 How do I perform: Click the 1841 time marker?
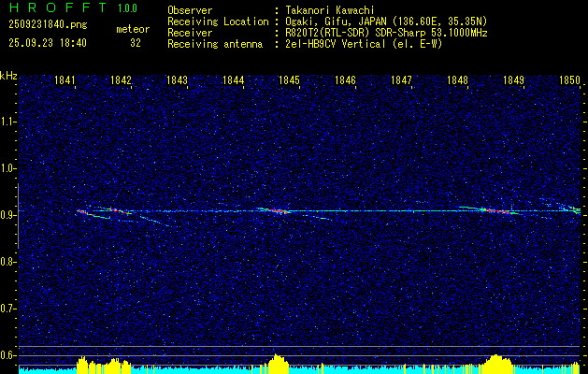pyautogui.click(x=65, y=81)
